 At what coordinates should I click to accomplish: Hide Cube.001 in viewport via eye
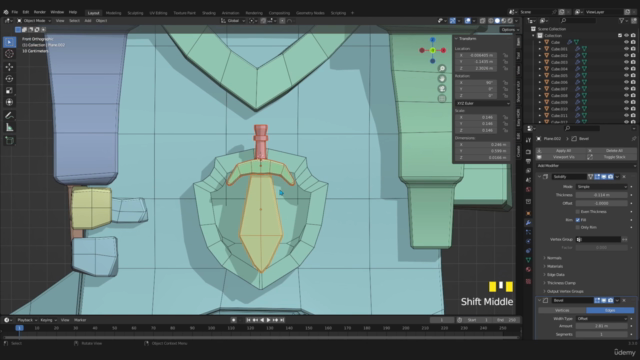coord(626,49)
